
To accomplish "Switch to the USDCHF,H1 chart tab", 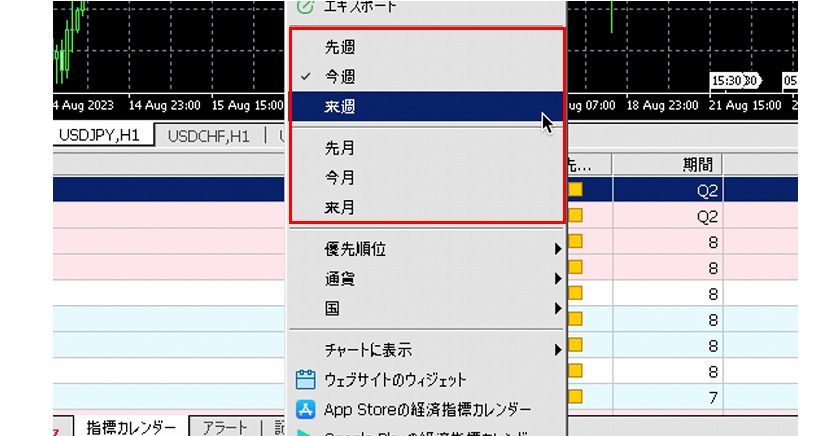I will [x=209, y=137].
